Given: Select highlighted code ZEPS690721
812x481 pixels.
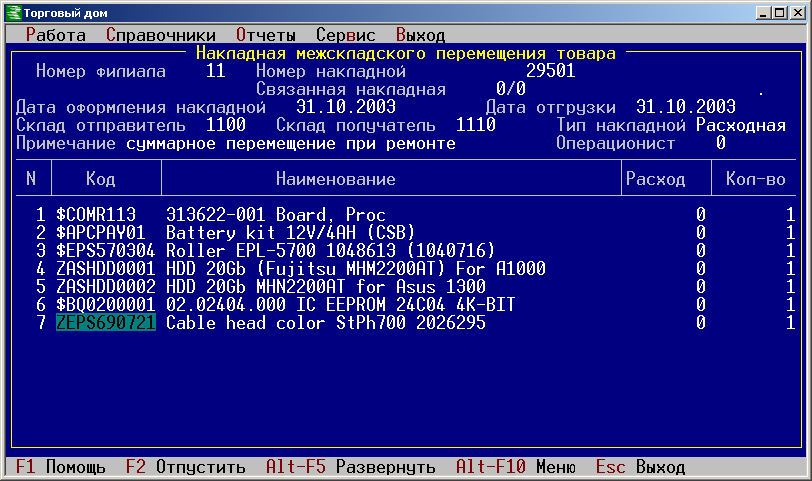Looking at the screenshot, I should click(x=106, y=323).
